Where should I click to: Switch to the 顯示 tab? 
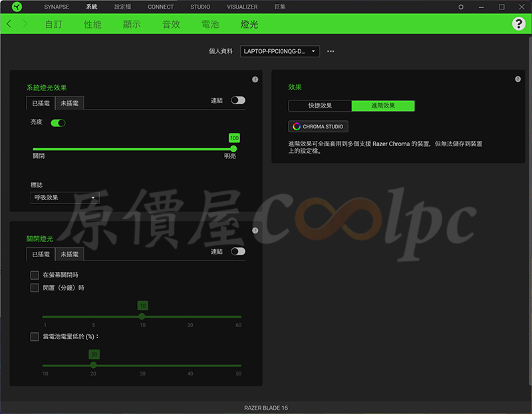[x=132, y=24]
